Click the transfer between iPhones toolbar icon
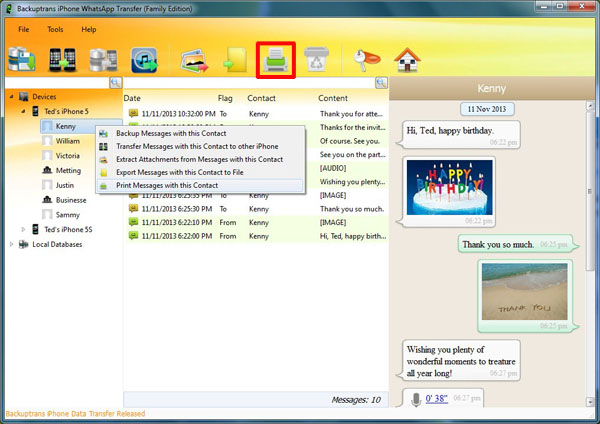This screenshot has height=424, width=600. pyautogui.click(x=62, y=60)
